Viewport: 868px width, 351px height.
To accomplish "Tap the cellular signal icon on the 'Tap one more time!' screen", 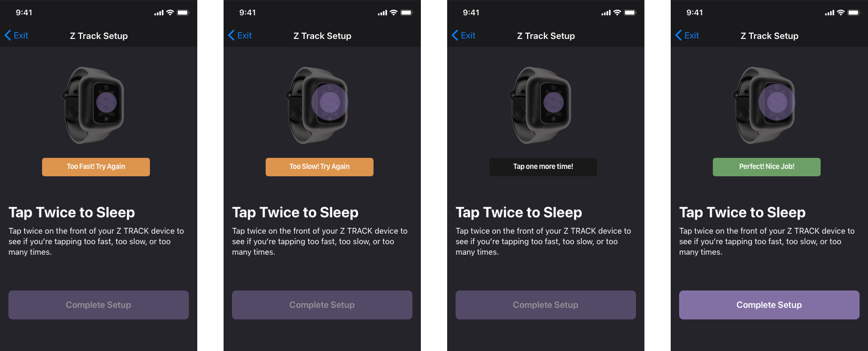I will point(606,13).
